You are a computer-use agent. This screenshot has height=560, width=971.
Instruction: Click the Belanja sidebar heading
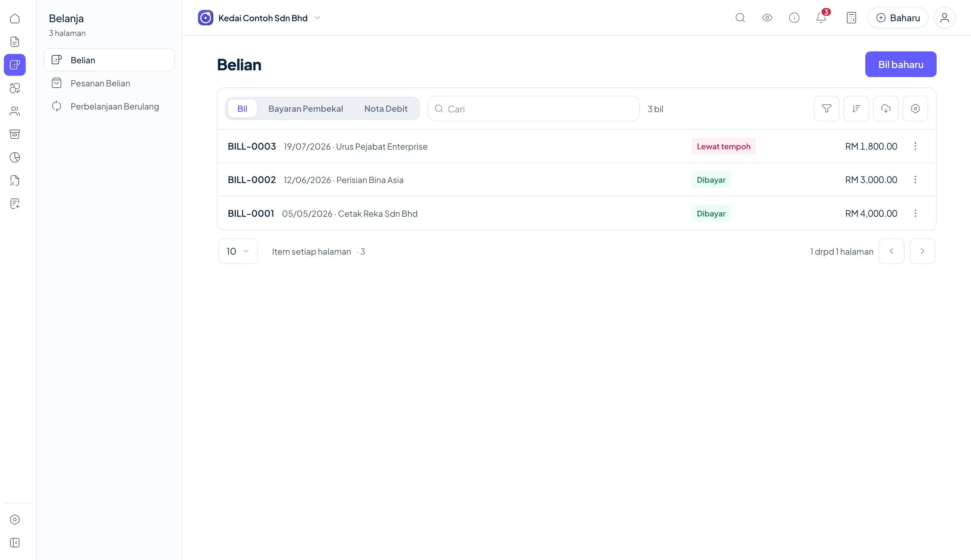click(x=66, y=18)
